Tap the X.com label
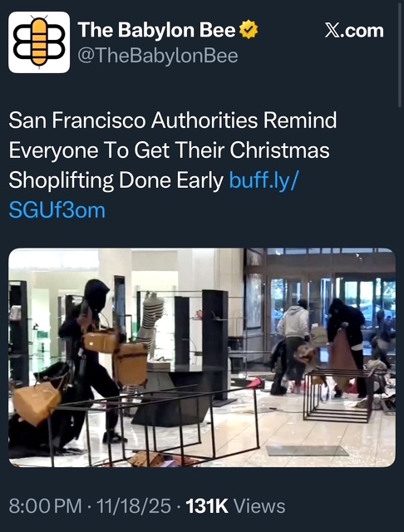The width and height of the screenshot is (404, 532). [x=354, y=31]
